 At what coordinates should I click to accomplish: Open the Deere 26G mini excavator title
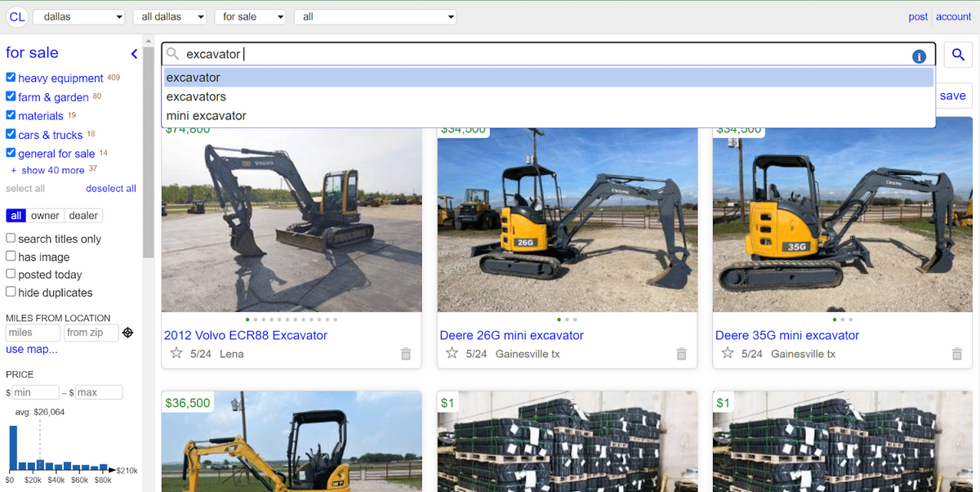[x=512, y=335]
